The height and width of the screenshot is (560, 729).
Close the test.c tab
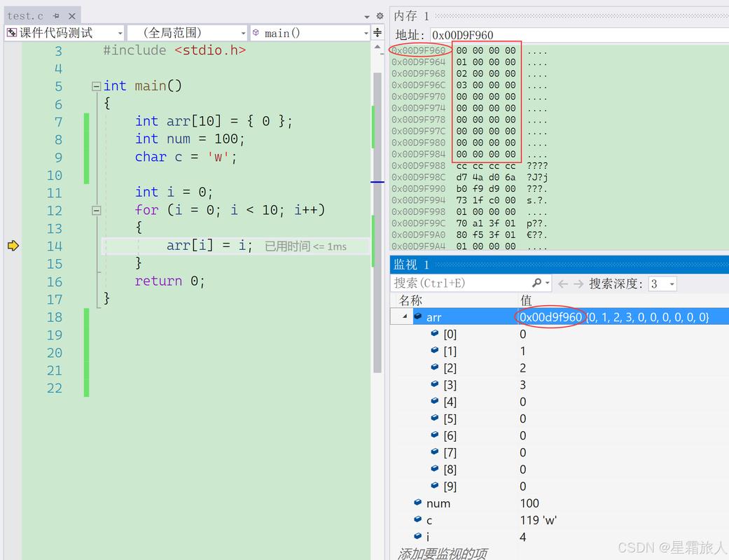click(x=71, y=15)
